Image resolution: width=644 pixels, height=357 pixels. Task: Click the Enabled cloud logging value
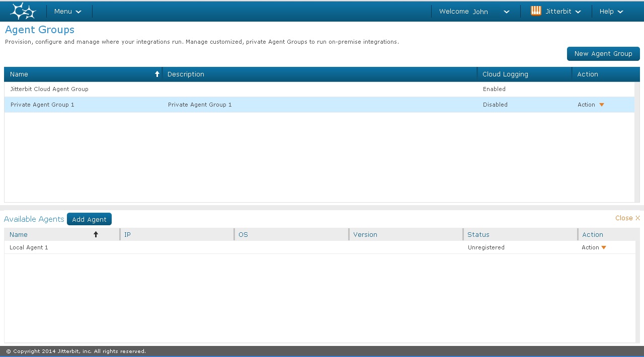pos(494,89)
